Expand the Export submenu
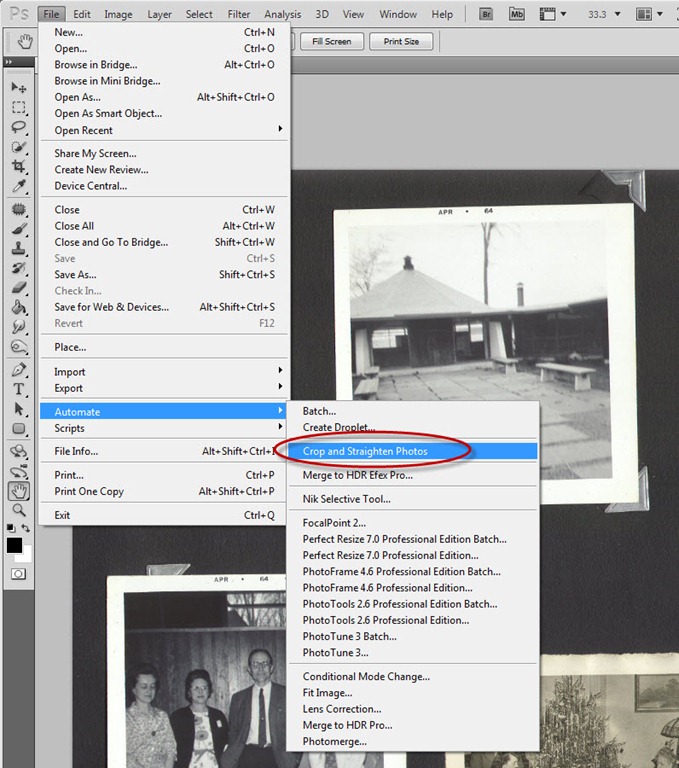Image resolution: width=679 pixels, height=768 pixels. [x=164, y=388]
